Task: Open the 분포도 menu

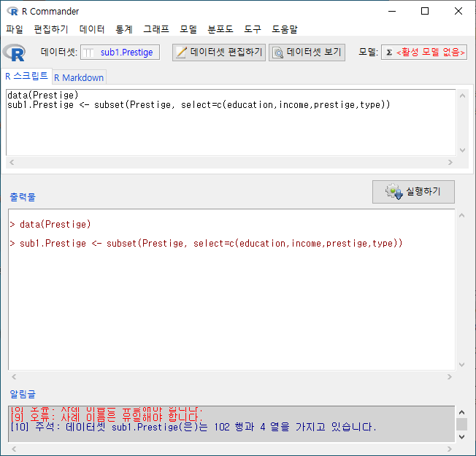Action: pos(220,29)
